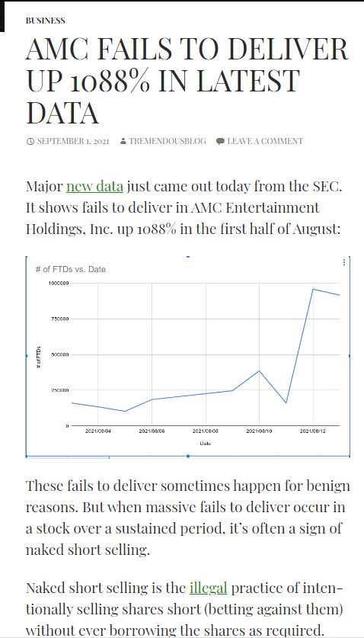Click the clock icon beside the post date
The width and height of the screenshot is (364, 638).
(30, 141)
